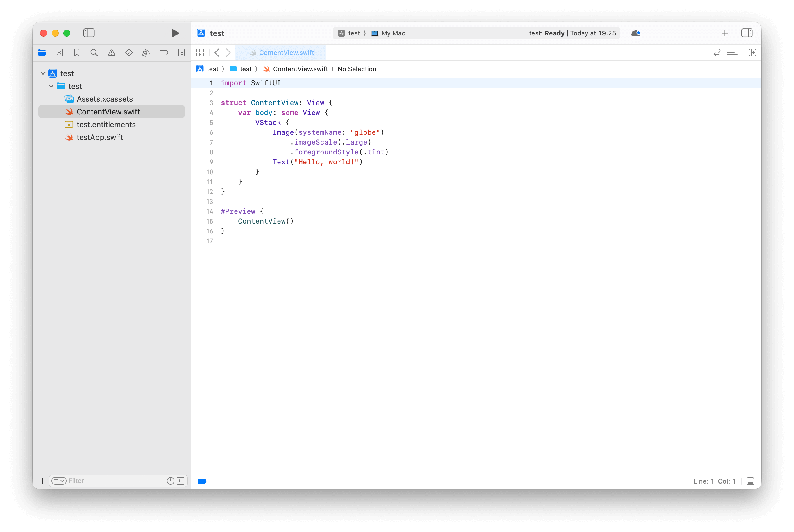Open the Xcode Cloud status icon

[x=636, y=33]
